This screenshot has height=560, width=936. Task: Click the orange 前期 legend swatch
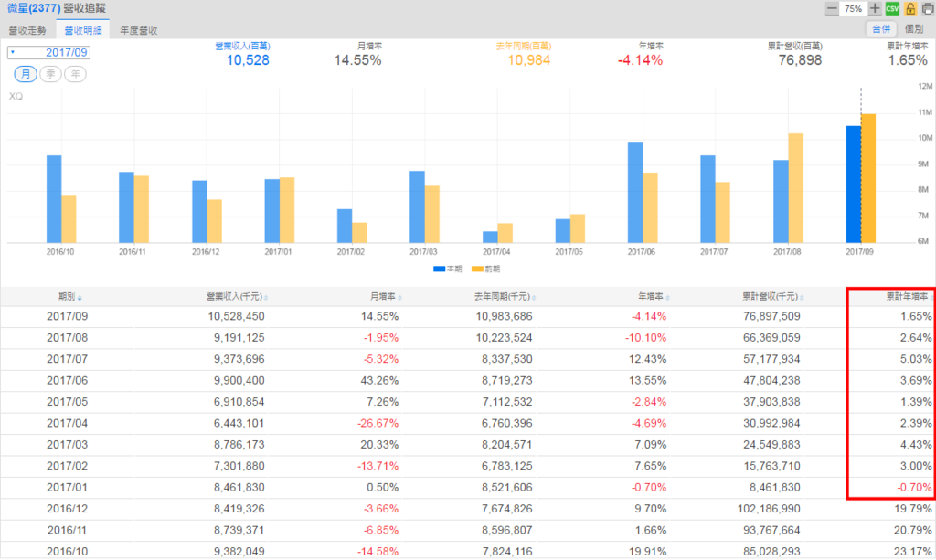pos(477,269)
